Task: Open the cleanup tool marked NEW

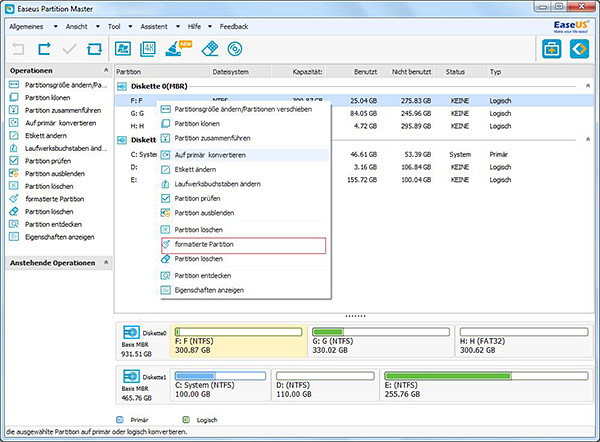Action: [x=178, y=49]
